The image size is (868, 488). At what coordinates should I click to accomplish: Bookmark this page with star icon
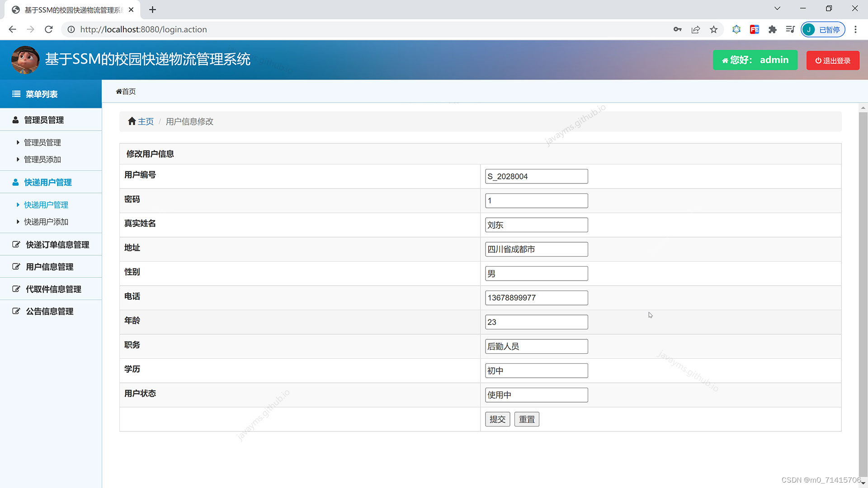713,29
